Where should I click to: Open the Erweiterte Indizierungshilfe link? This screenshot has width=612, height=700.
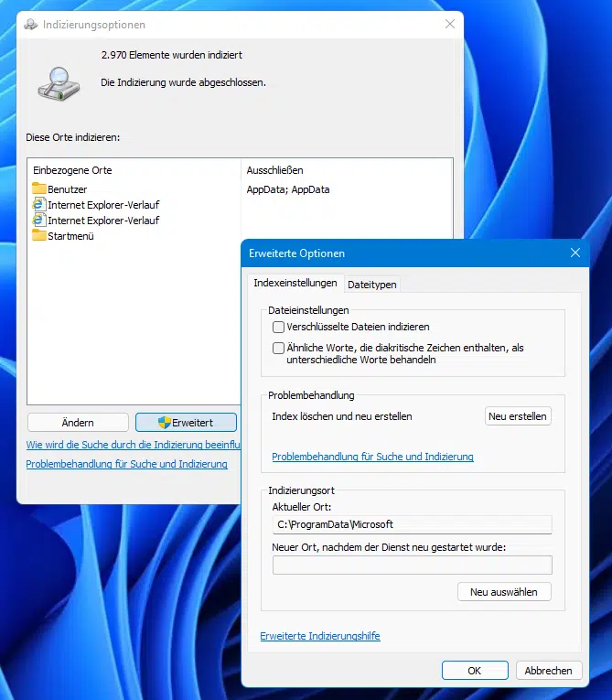pyautogui.click(x=320, y=636)
